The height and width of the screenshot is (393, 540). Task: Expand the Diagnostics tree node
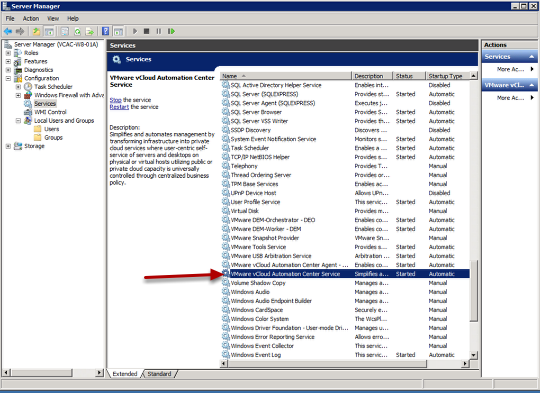pyautogui.click(x=8, y=70)
